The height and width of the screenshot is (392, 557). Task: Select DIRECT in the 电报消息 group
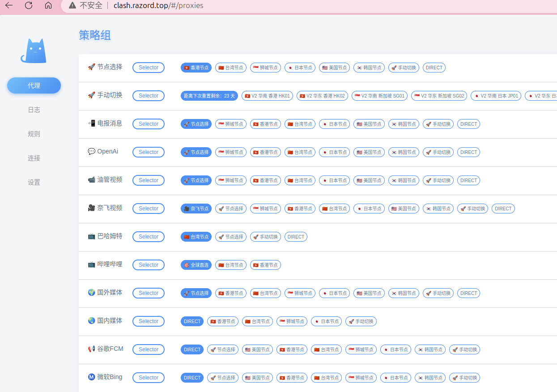tap(468, 124)
